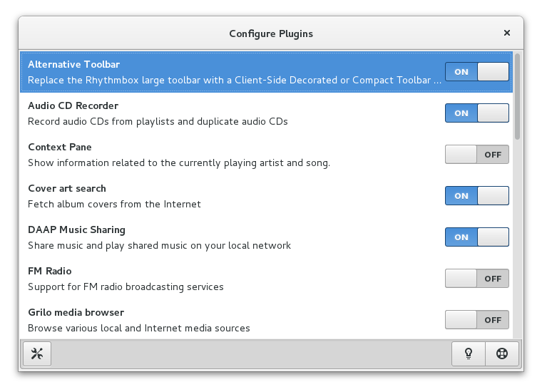This screenshot has width=542, height=392.
Task: Select the Grilo media browser row
Action: (266, 320)
